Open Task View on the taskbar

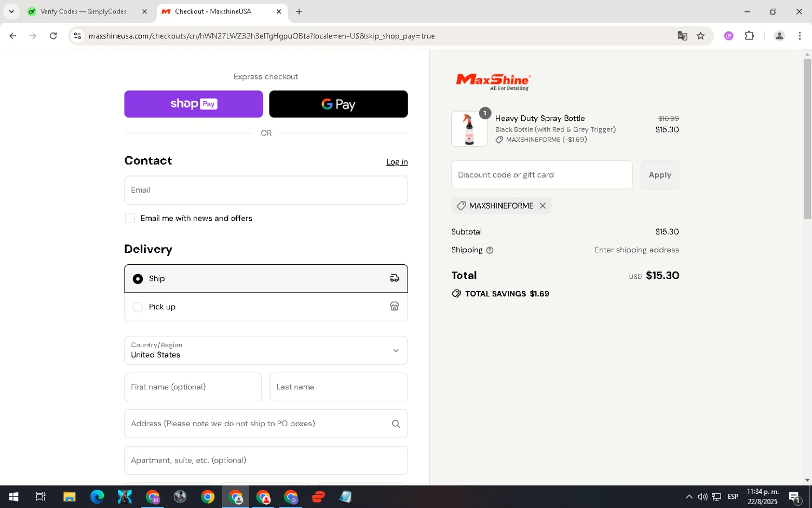coord(41,497)
